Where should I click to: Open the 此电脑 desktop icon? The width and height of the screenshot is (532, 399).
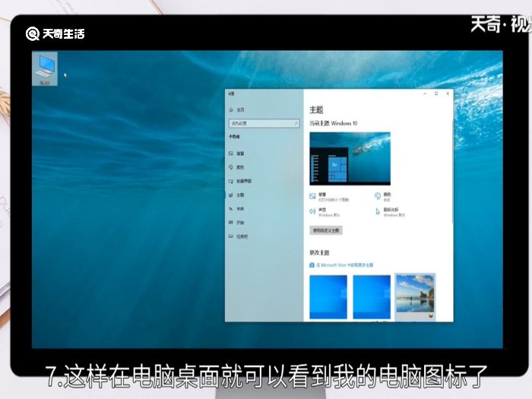coord(45,68)
